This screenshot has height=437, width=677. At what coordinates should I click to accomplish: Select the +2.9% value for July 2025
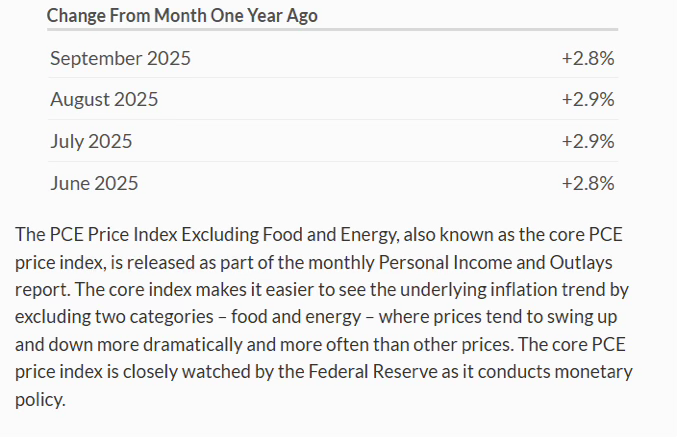point(587,141)
